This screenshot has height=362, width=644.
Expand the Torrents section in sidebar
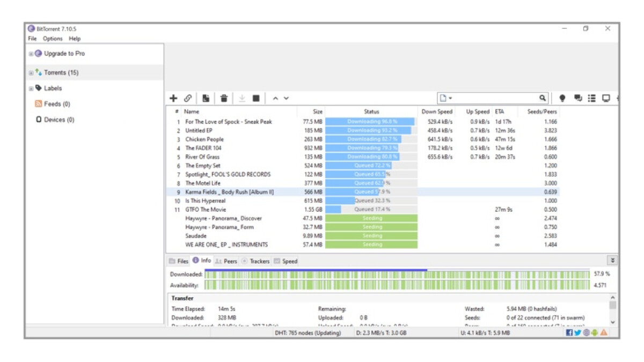(31, 72)
